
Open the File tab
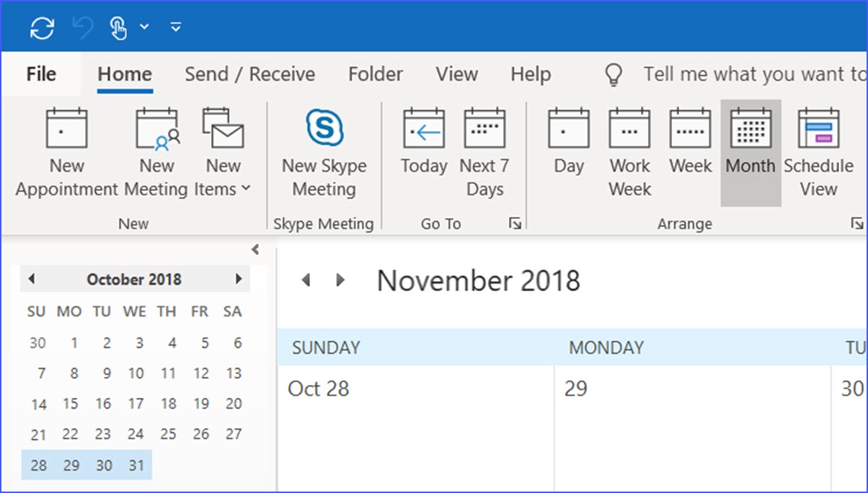[41, 74]
